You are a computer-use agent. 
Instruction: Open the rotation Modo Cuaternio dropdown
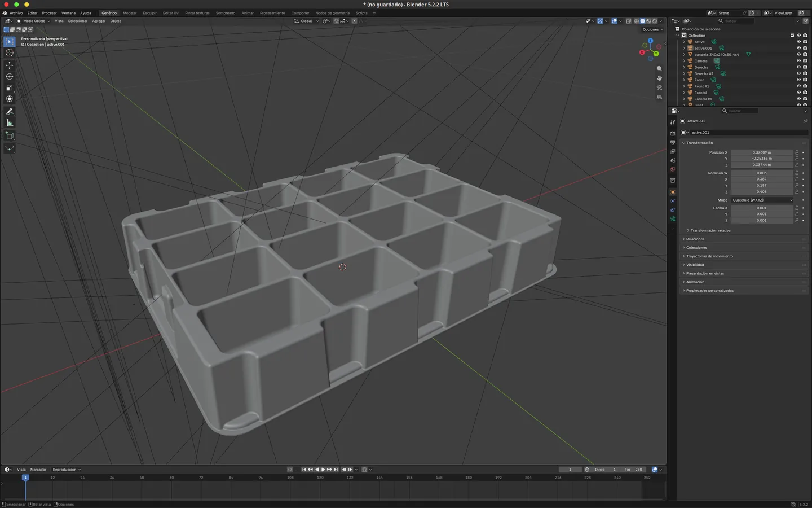[x=762, y=200]
